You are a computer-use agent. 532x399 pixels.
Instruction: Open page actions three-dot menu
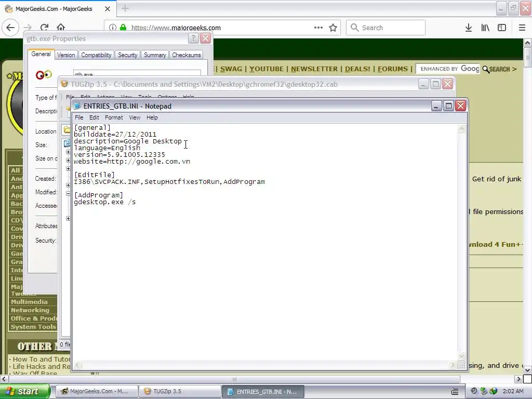(318, 28)
